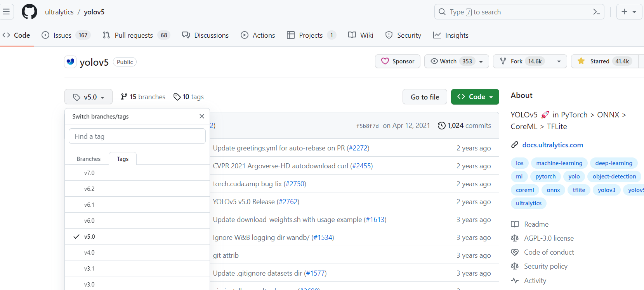Screen dimensions: 644x290
Task: Click the scale icon beside AGPL-3.0 license
Action: click(x=515, y=238)
